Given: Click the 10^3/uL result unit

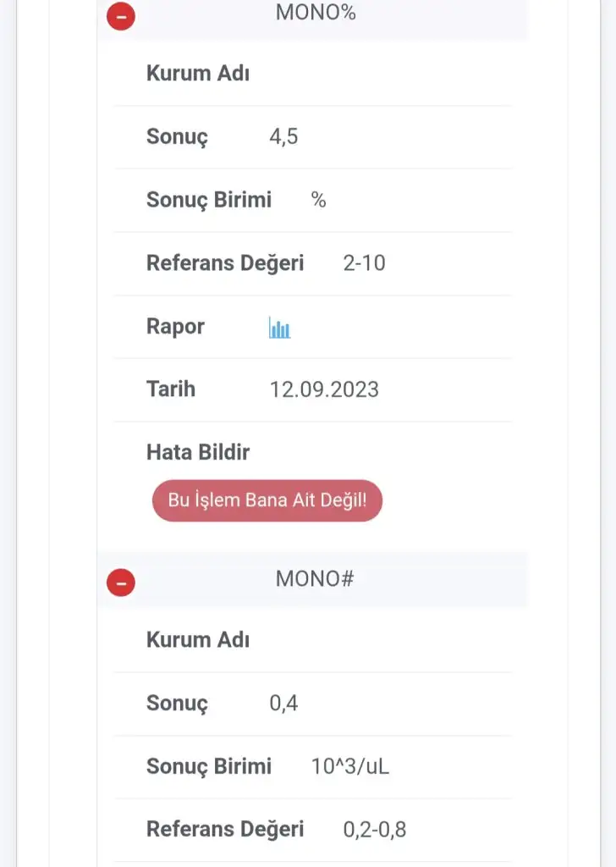Looking at the screenshot, I should coord(350,766).
